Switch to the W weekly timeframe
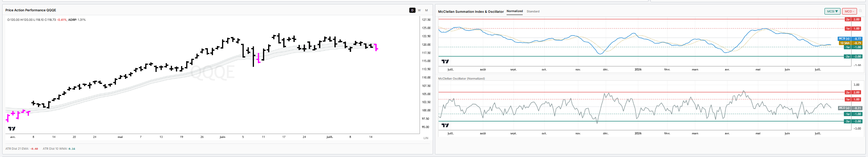The height and width of the screenshot is (157, 868). 419,10
